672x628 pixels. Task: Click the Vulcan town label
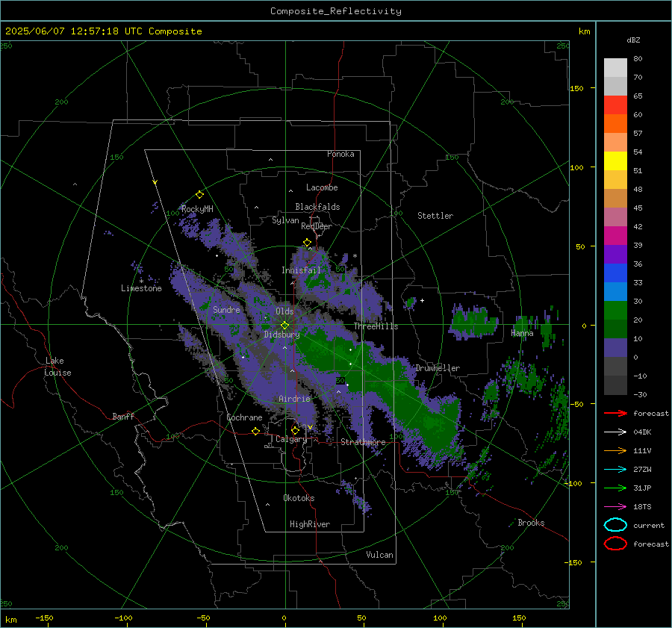tap(379, 555)
